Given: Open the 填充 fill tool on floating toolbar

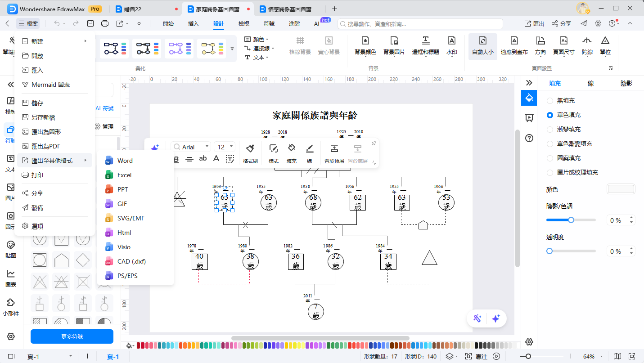Looking at the screenshot, I should tap(291, 152).
